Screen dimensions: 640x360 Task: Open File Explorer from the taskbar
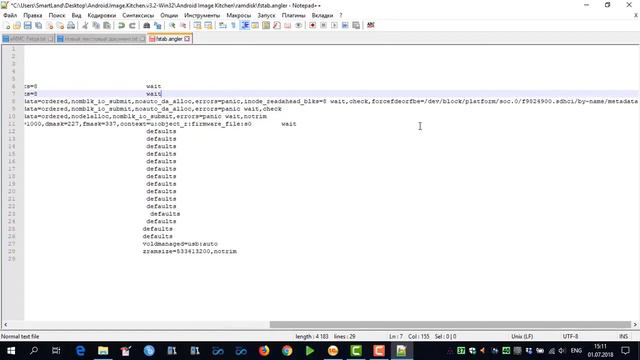pos(103,351)
